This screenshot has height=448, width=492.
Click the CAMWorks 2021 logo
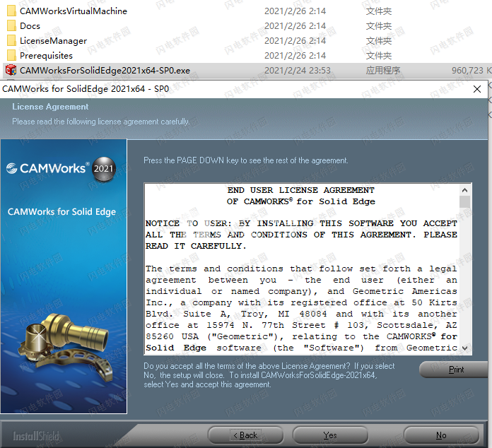click(61, 169)
